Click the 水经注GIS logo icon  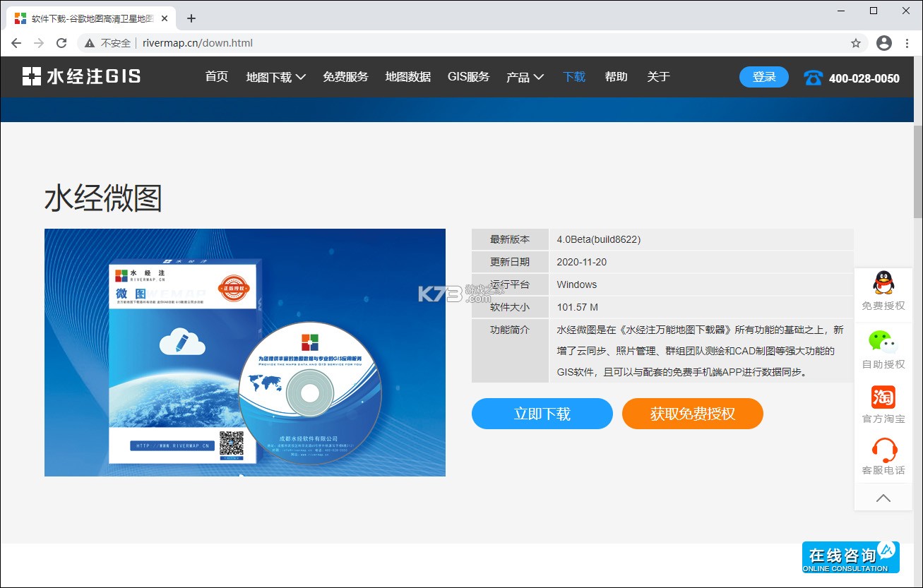[32, 76]
